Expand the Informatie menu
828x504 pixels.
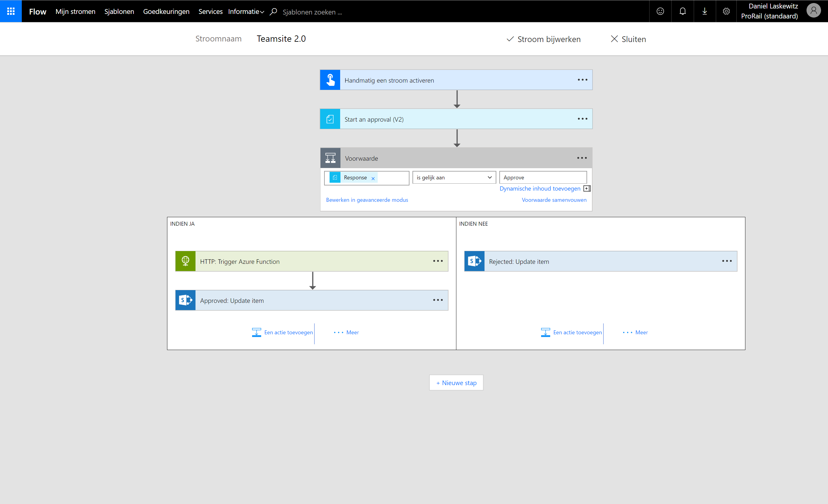point(246,11)
